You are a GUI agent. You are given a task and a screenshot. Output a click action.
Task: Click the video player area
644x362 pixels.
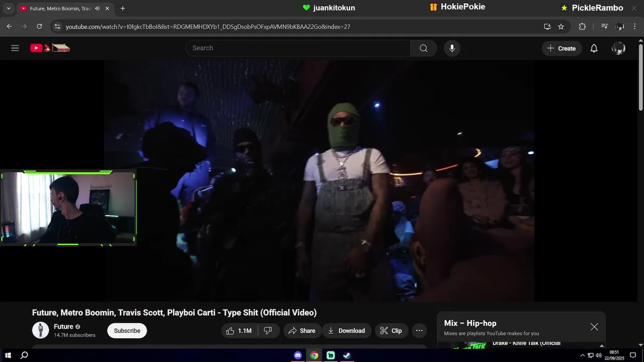(x=319, y=181)
